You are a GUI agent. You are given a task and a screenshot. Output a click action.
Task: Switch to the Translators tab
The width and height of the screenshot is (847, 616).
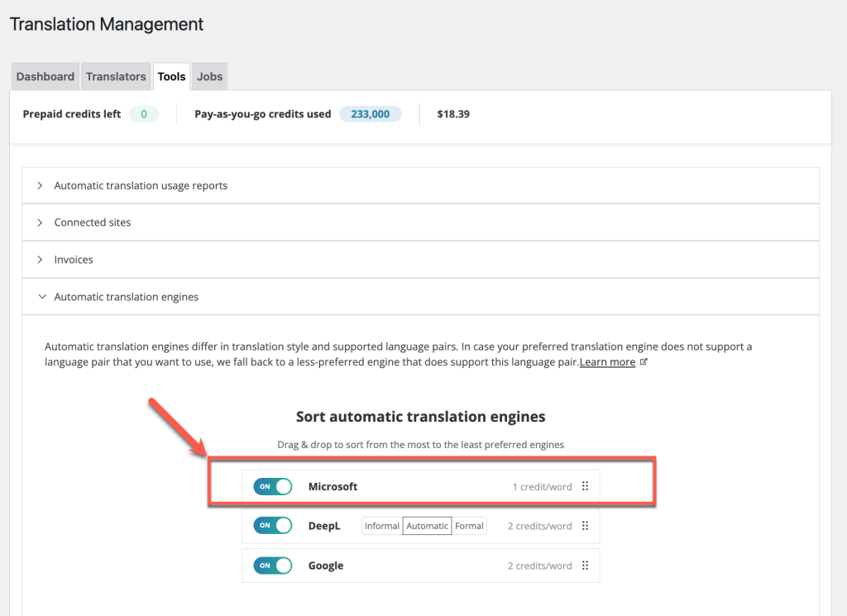116,76
